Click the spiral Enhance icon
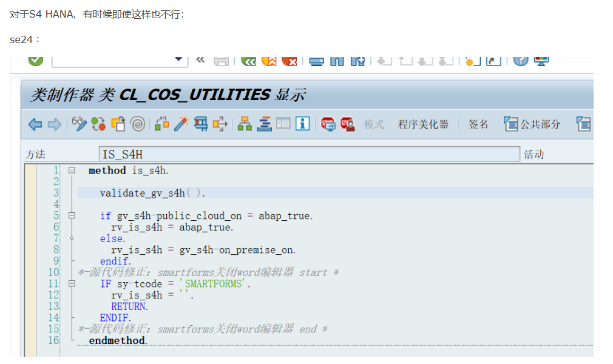The width and height of the screenshot is (613, 364). tap(138, 124)
